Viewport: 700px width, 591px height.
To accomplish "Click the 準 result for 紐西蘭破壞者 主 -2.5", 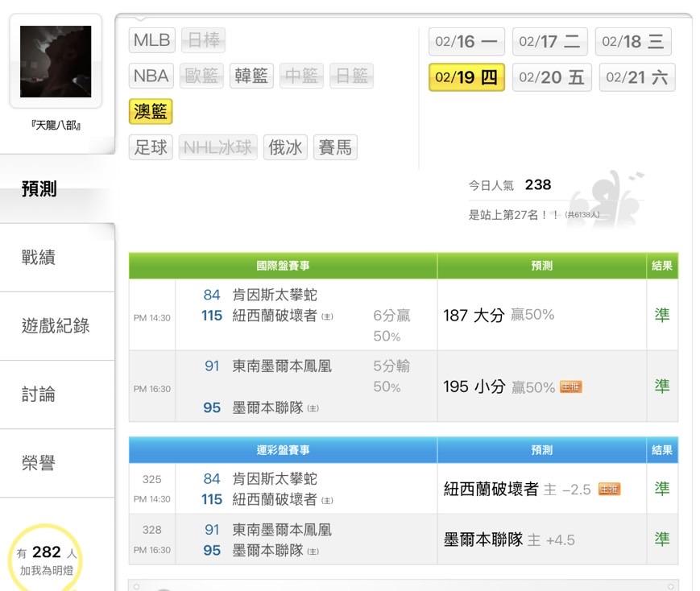I will 662,489.
